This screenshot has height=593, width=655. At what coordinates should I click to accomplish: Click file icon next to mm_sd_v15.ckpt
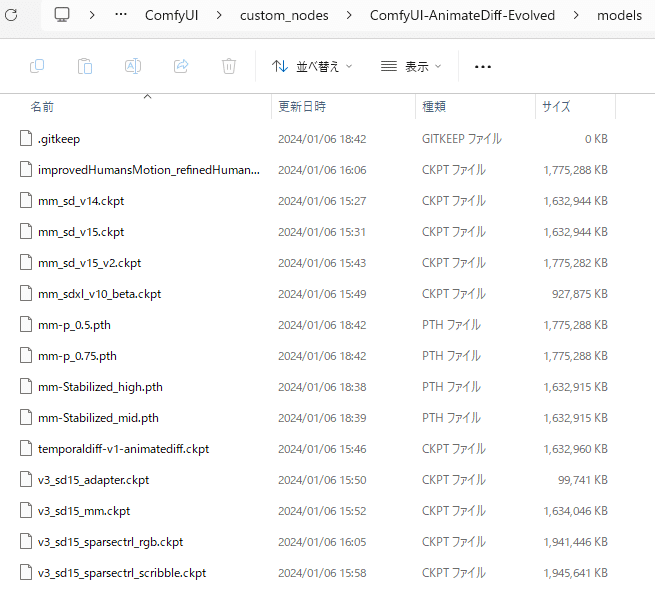(26, 231)
